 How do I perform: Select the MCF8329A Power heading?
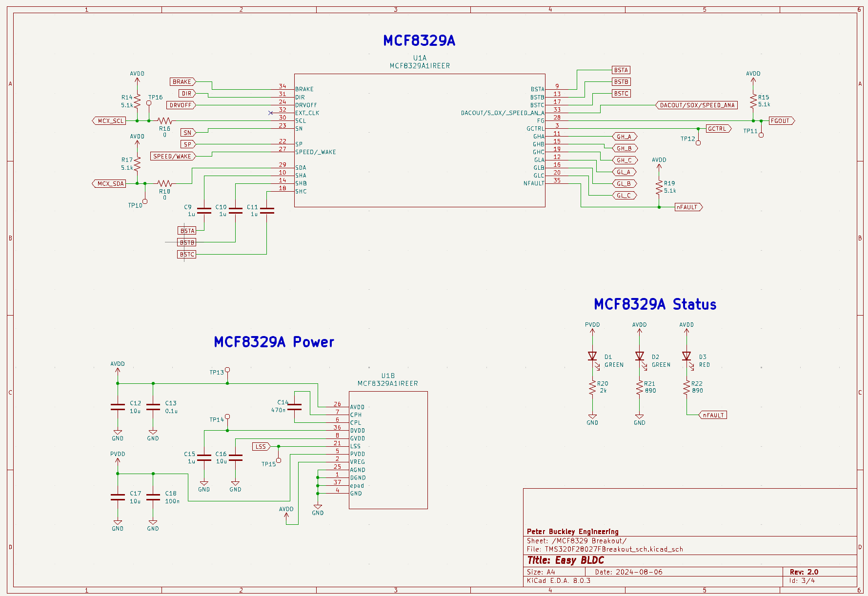tap(274, 342)
